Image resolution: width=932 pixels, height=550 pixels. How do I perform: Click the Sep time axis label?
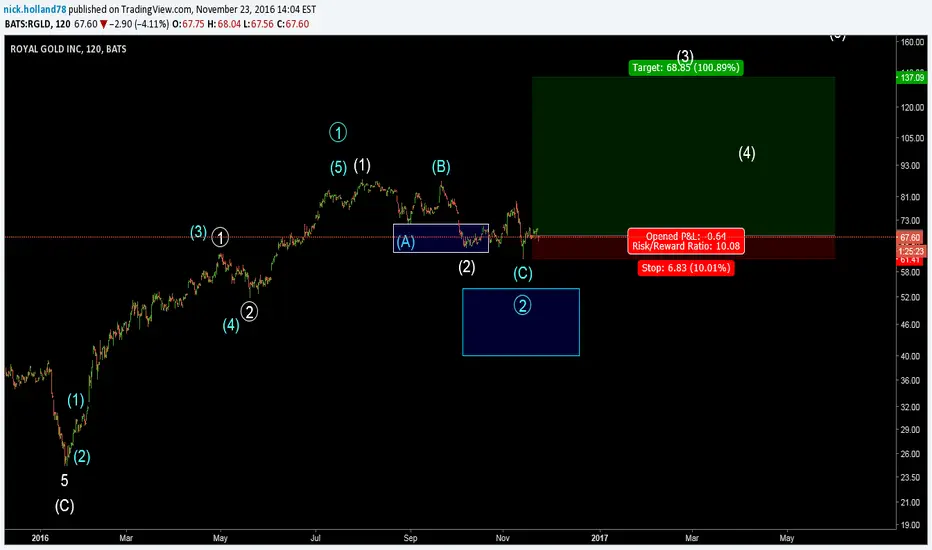point(411,538)
